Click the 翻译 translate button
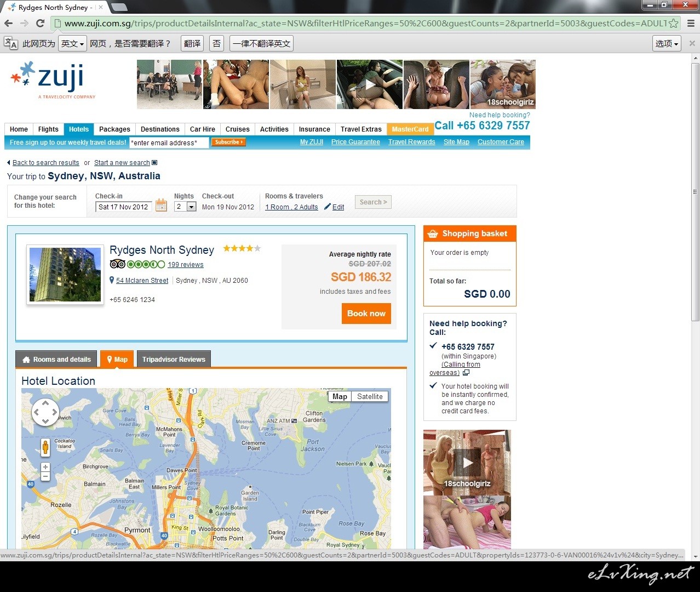 [x=192, y=43]
